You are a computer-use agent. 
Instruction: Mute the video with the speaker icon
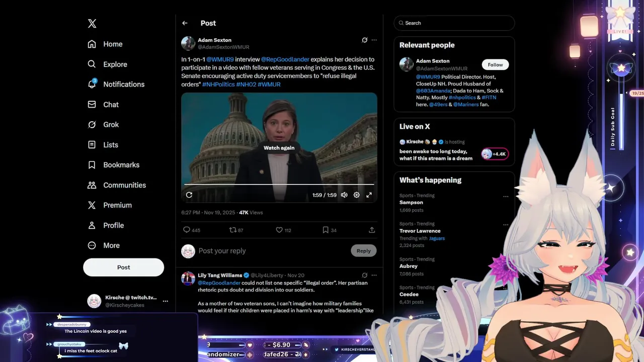[344, 195]
